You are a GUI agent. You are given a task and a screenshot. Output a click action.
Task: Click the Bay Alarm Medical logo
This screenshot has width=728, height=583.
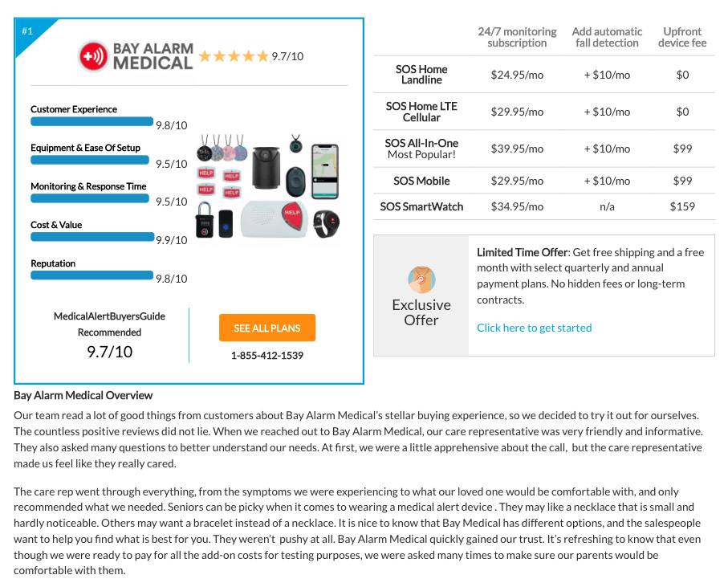pyautogui.click(x=136, y=56)
